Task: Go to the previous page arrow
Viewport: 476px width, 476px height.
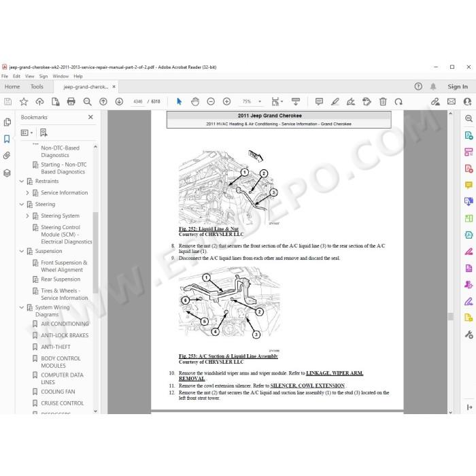Action: click(x=103, y=102)
